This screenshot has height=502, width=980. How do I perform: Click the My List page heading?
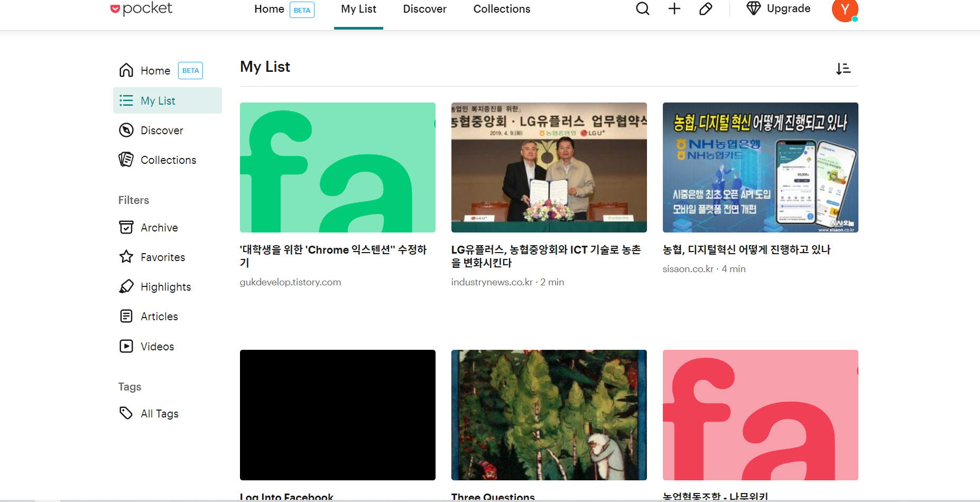[x=265, y=67]
